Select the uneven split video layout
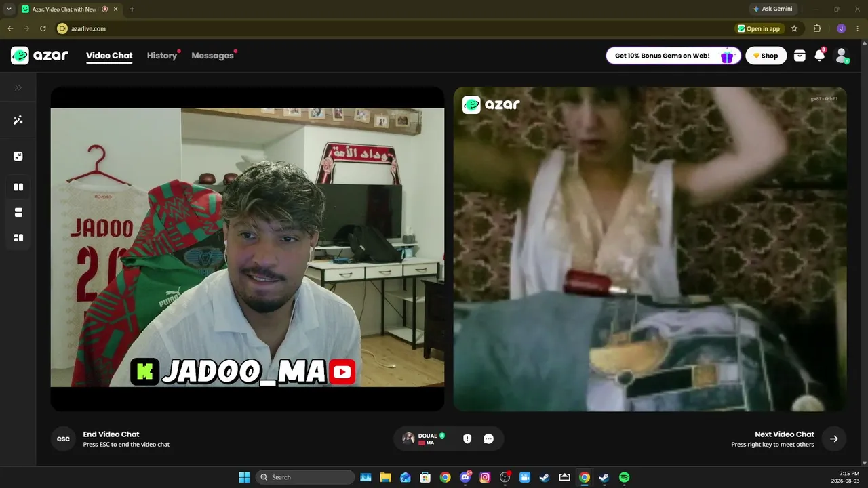Screen dimensions: 868x488 click(18, 238)
